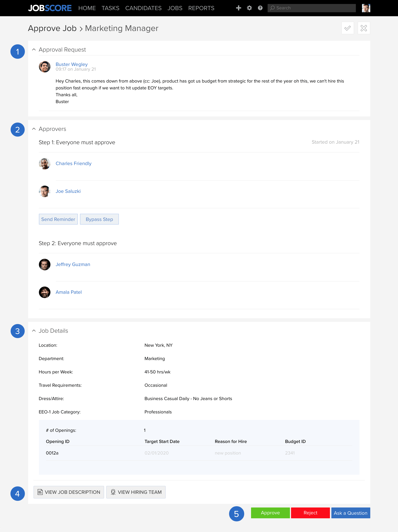398x532 pixels.
Task: Click the opening ID 0012a
Action: point(52,453)
